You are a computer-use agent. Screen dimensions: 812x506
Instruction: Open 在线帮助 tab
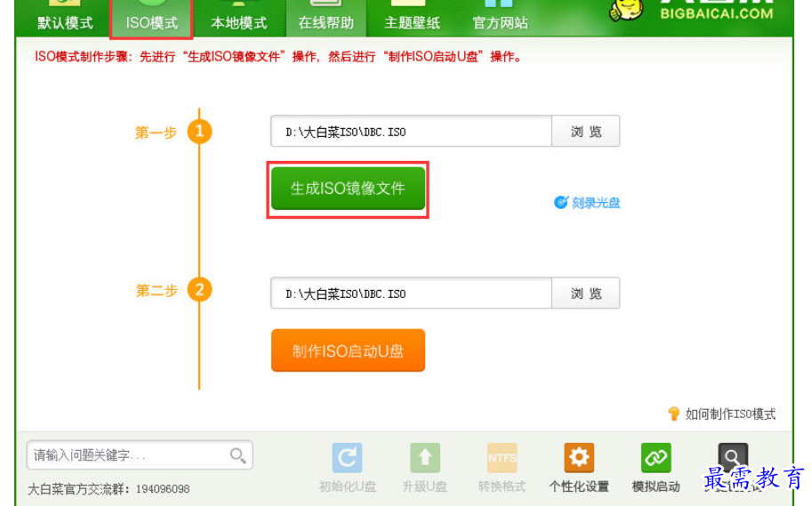326,19
